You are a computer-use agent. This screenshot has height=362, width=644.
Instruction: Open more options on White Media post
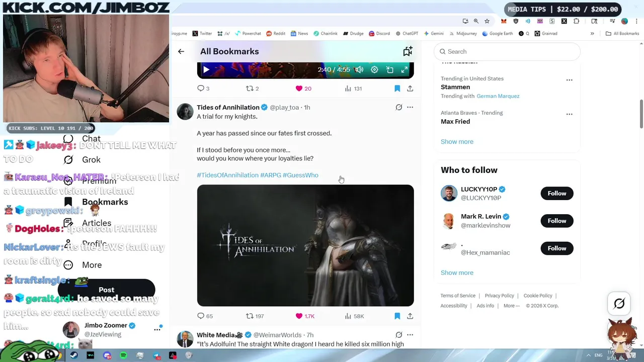[x=410, y=335]
